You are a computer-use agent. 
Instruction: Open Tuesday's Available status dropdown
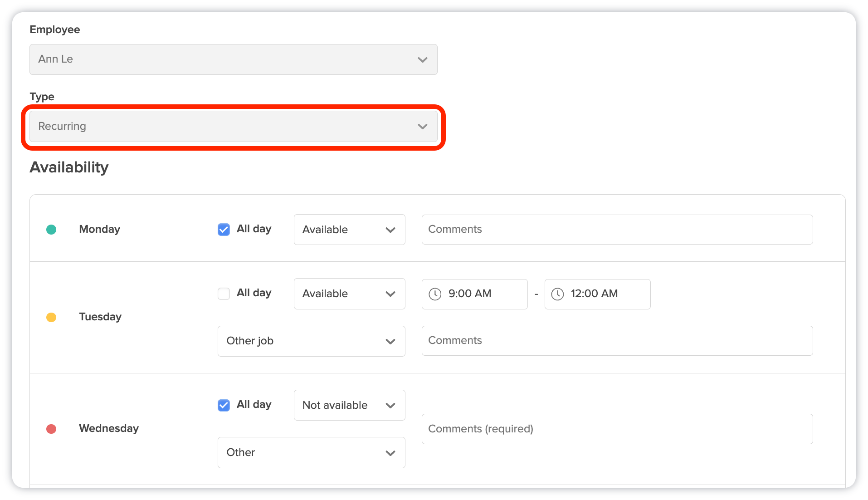(349, 294)
